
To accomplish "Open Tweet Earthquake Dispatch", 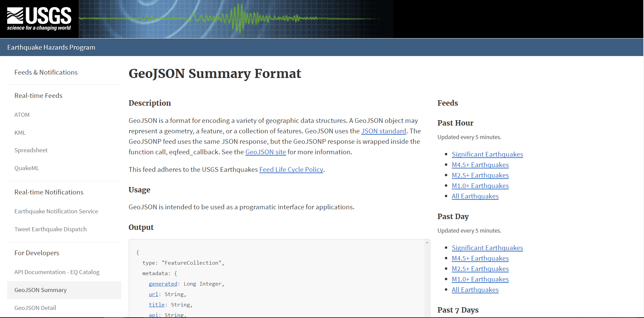I will coord(50,229).
